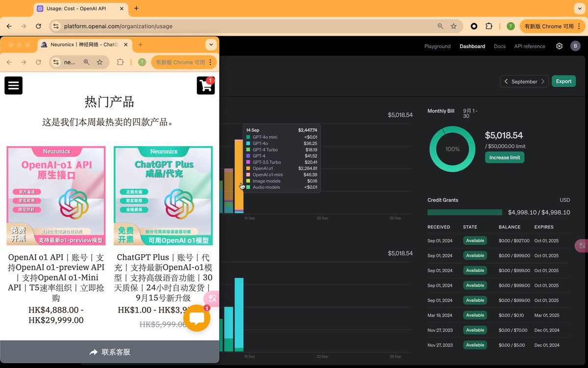Select Neuronicx browser tab
588x368 pixels.
pyautogui.click(x=85, y=45)
